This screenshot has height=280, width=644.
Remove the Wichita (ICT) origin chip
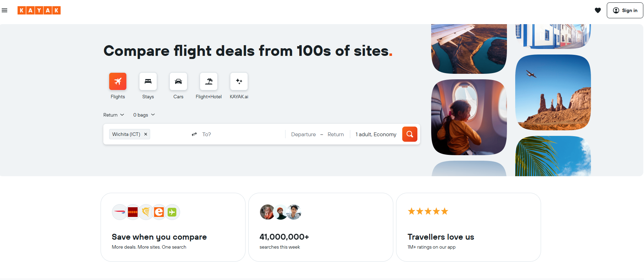(146, 134)
